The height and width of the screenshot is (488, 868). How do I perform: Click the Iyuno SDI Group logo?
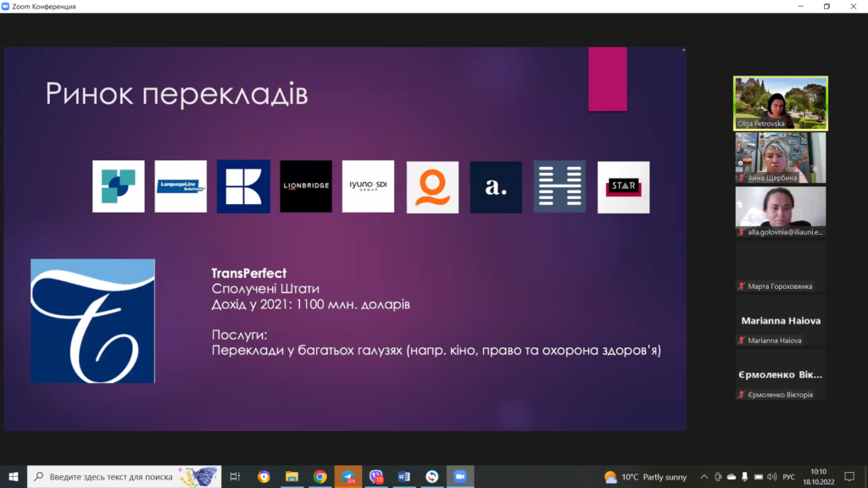[368, 186]
